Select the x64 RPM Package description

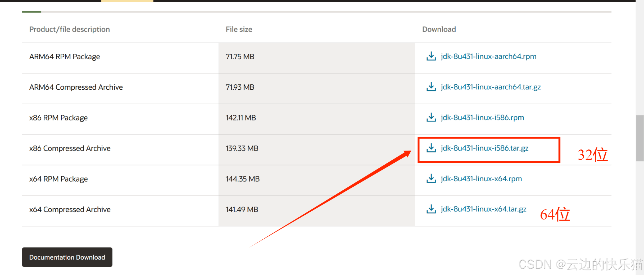[59, 179]
